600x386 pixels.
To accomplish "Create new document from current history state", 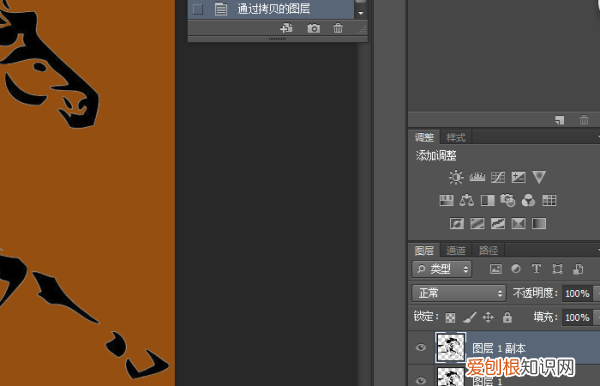I will click(x=286, y=28).
